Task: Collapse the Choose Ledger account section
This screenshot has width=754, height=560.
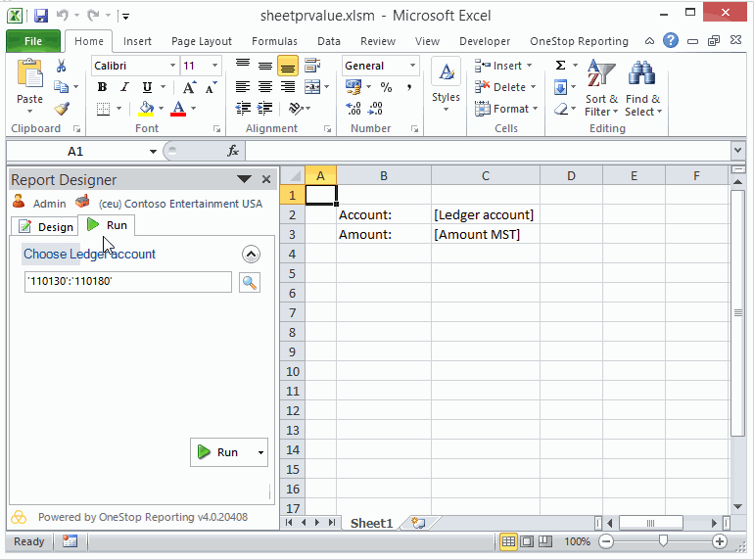Action: click(x=251, y=255)
